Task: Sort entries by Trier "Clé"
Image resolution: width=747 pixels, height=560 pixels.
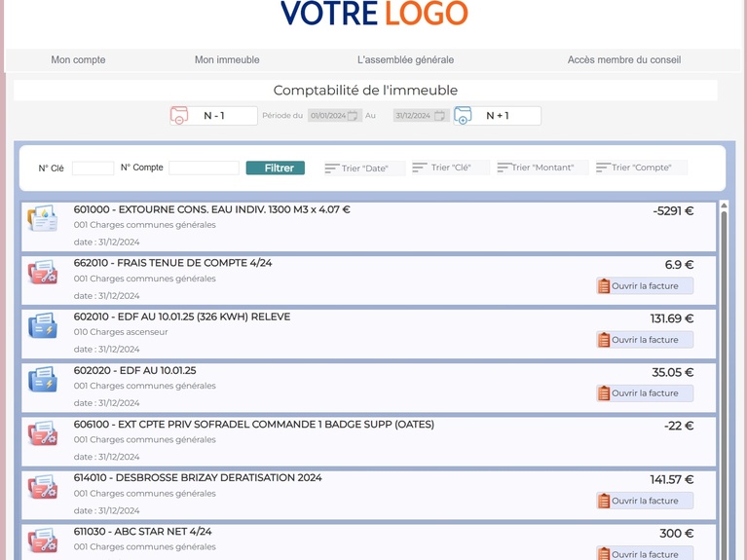Action: pos(451,168)
